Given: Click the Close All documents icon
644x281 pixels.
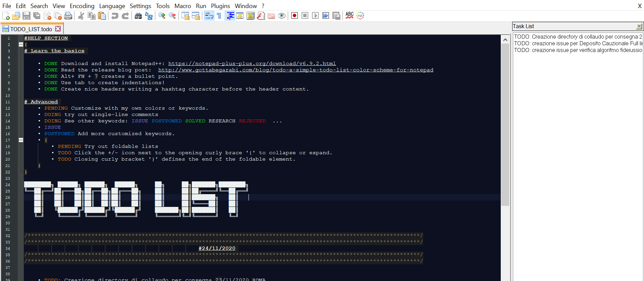Looking at the screenshot, I should pyautogui.click(x=58, y=16).
